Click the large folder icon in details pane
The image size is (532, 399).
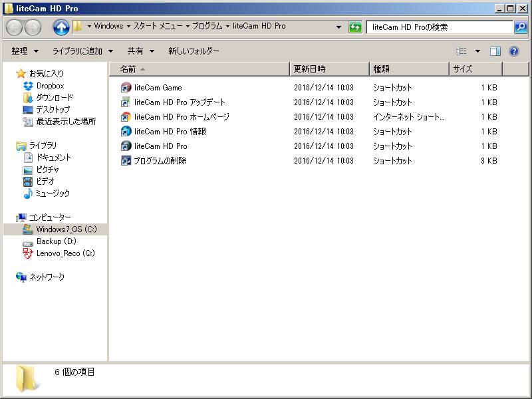(x=27, y=378)
